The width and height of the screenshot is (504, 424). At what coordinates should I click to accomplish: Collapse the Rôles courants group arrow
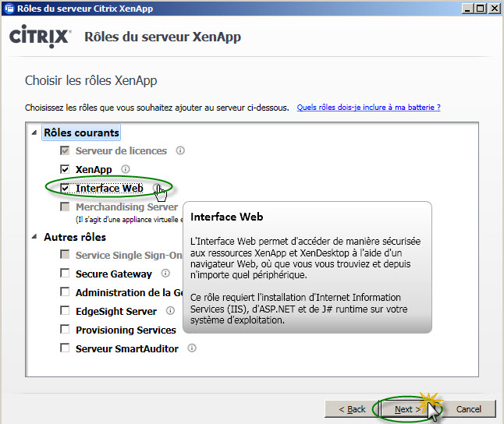(34, 132)
